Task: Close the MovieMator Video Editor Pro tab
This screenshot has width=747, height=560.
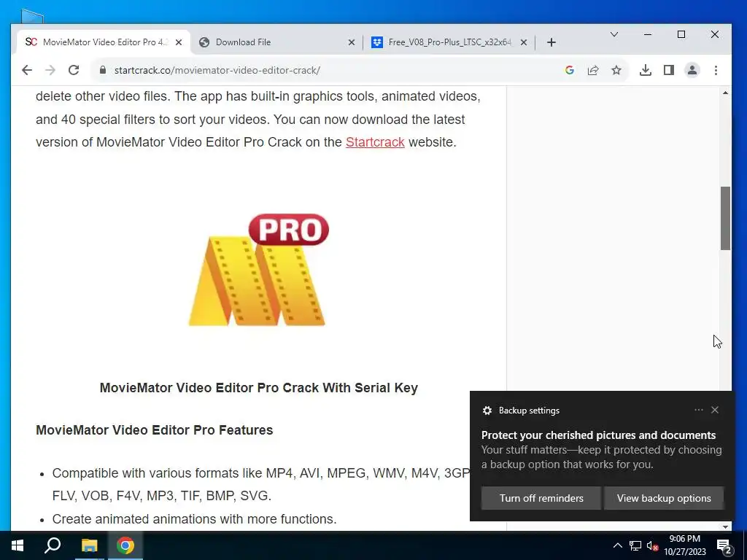Action: pos(179,42)
